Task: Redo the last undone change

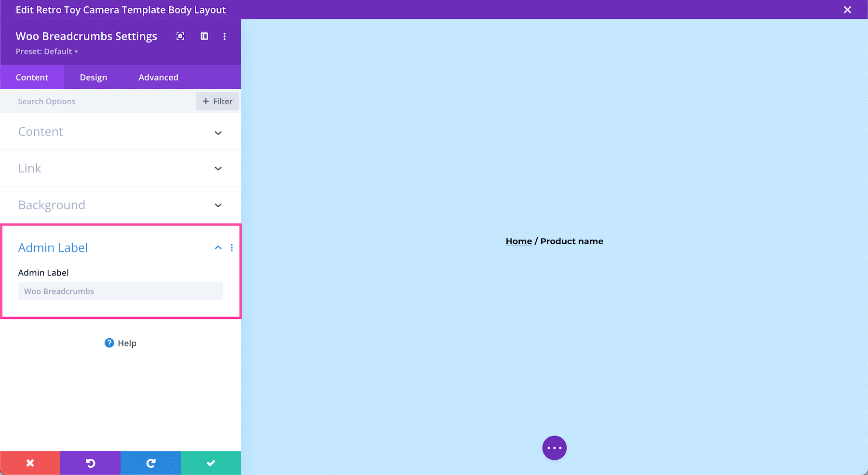Action: (150, 462)
